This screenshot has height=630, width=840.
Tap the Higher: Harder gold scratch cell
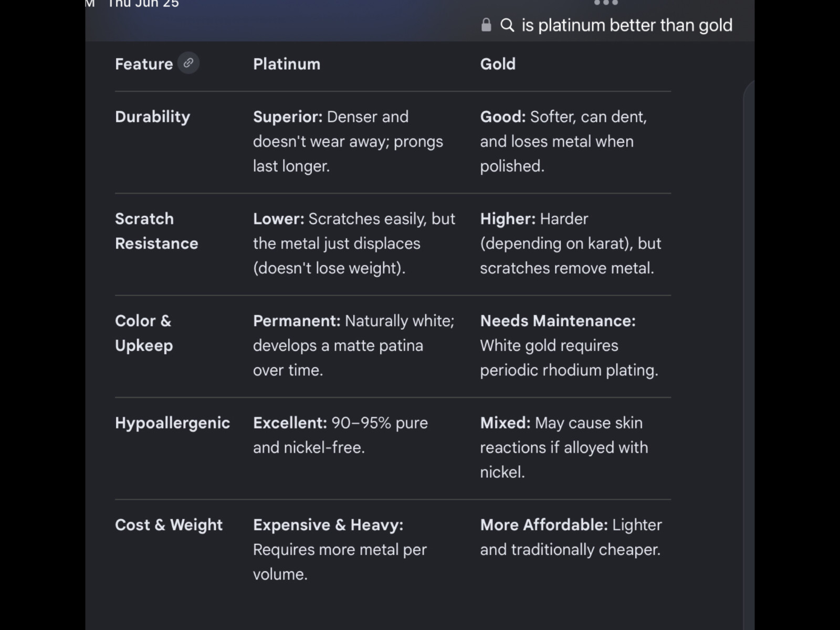(571, 243)
